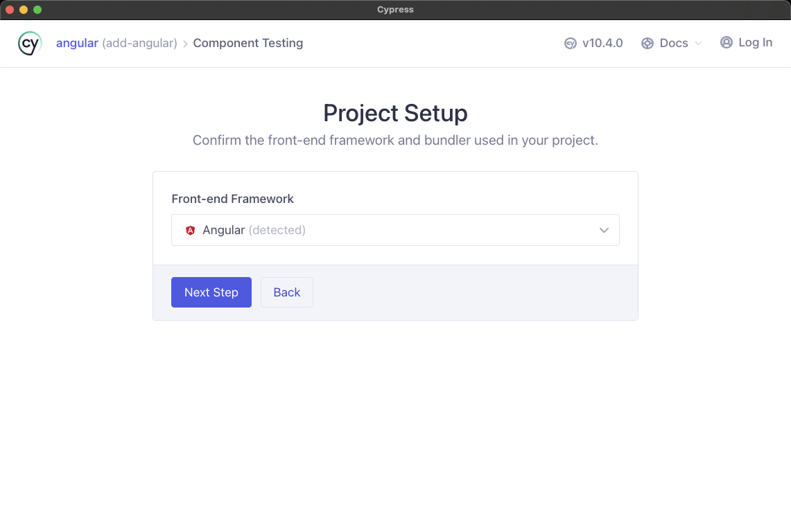This screenshot has width=791, height=532.
Task: Minimize the window using the yellow button
Action: click(x=24, y=10)
